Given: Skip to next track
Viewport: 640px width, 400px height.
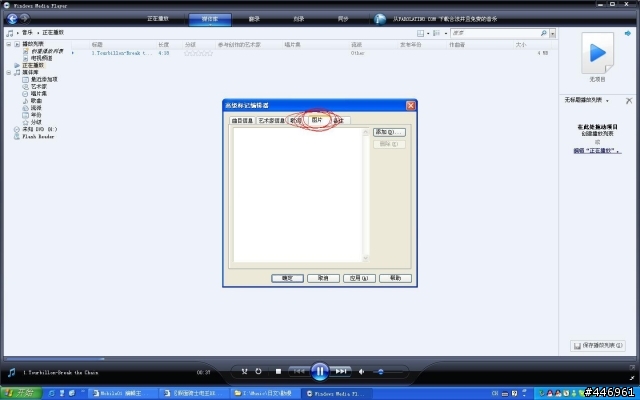Looking at the screenshot, I should click(x=341, y=371).
